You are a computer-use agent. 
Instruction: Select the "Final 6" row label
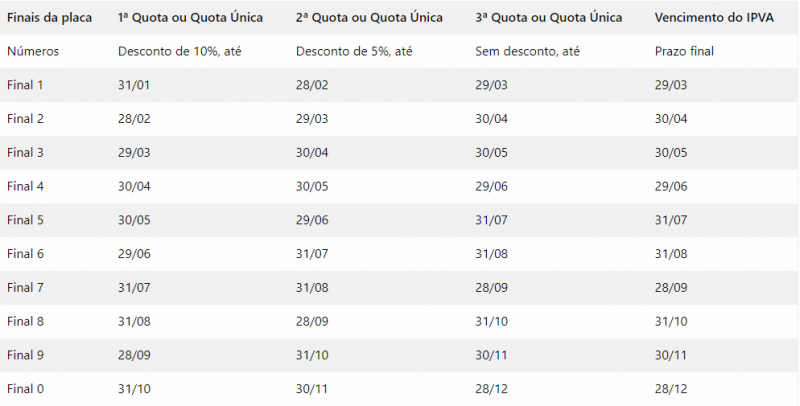(26, 254)
